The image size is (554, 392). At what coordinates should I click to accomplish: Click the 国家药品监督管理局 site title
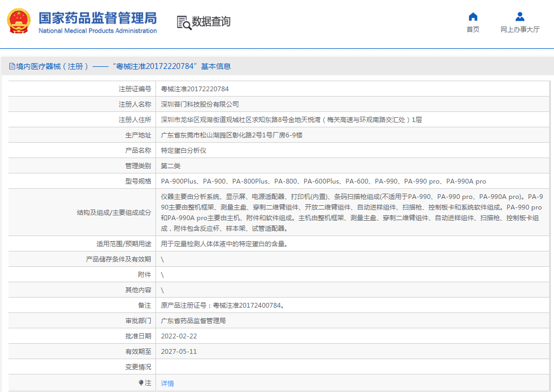coord(98,18)
